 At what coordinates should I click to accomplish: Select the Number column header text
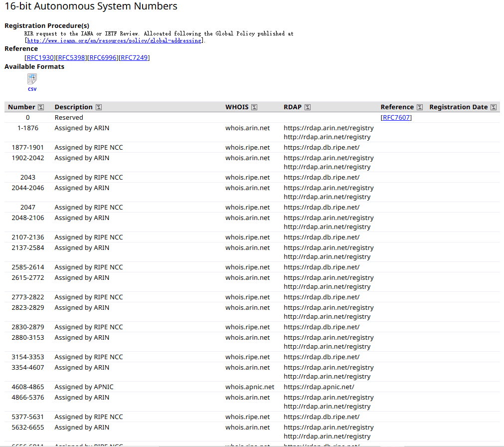[x=21, y=107]
